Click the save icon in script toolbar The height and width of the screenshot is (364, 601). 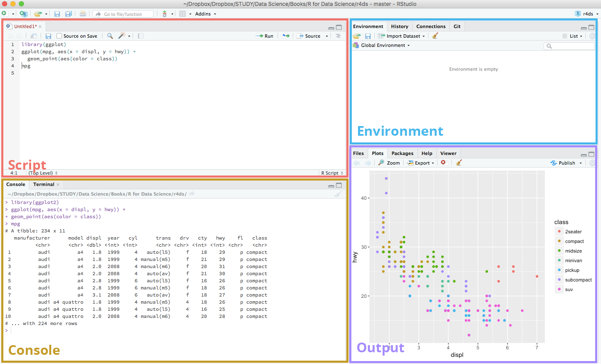(48, 36)
